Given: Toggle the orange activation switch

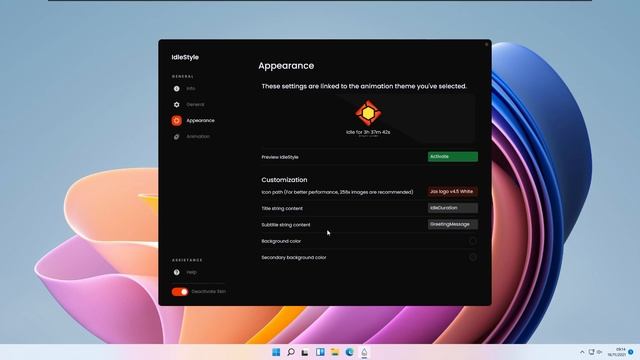Looking at the screenshot, I should click(x=180, y=291).
